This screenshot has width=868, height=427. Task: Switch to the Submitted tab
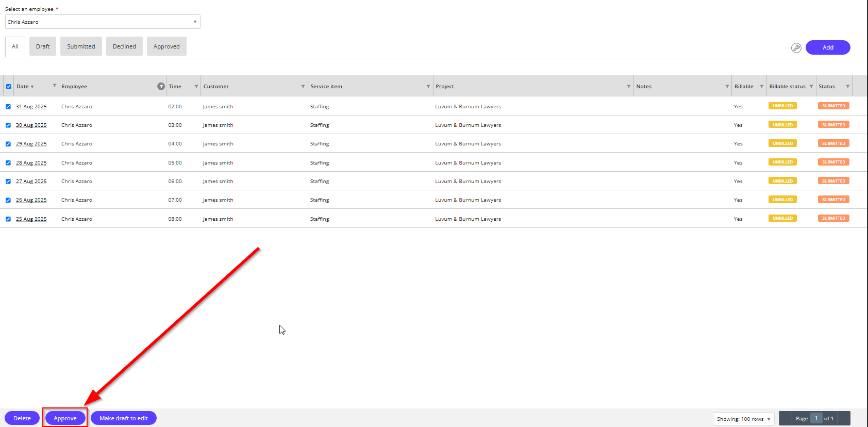[x=81, y=46]
